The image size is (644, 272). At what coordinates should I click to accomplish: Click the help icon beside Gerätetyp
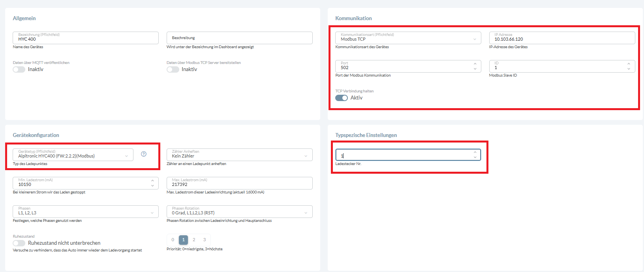pyautogui.click(x=144, y=154)
